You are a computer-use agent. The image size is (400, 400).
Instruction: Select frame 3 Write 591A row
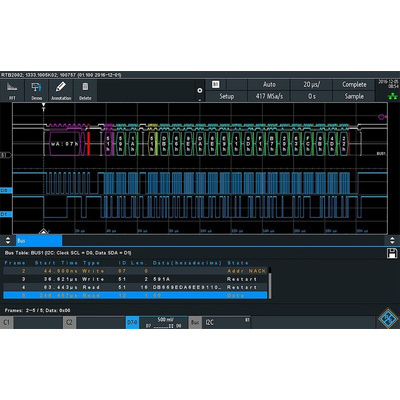point(135,279)
